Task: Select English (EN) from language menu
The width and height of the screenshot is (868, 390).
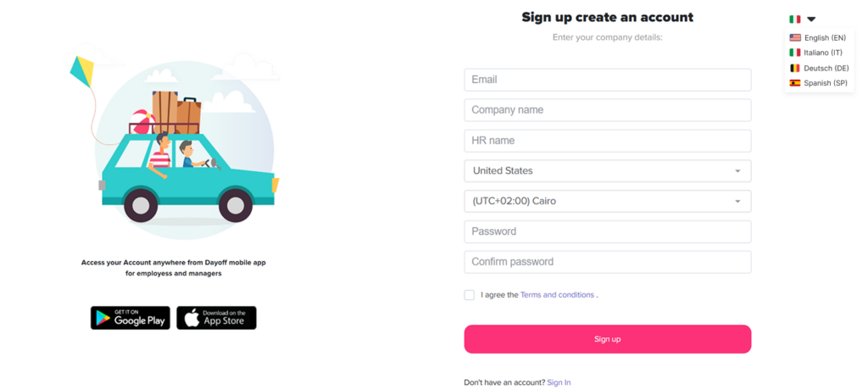Action: [825, 38]
